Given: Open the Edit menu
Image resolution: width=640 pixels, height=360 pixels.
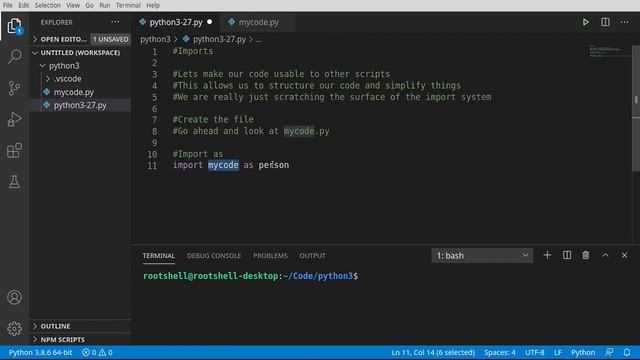Looking at the screenshot, I should pyautogui.click(x=24, y=5).
